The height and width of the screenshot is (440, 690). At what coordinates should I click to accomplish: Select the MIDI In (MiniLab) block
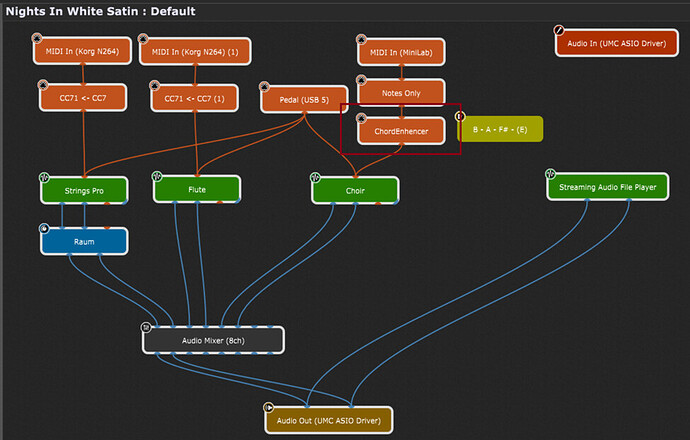click(402, 51)
